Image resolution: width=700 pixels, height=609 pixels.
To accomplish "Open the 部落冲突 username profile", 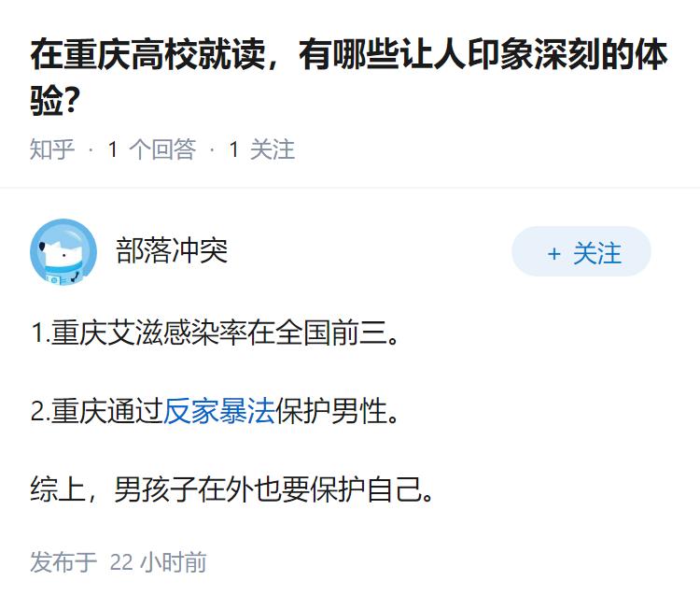I will (172, 250).
